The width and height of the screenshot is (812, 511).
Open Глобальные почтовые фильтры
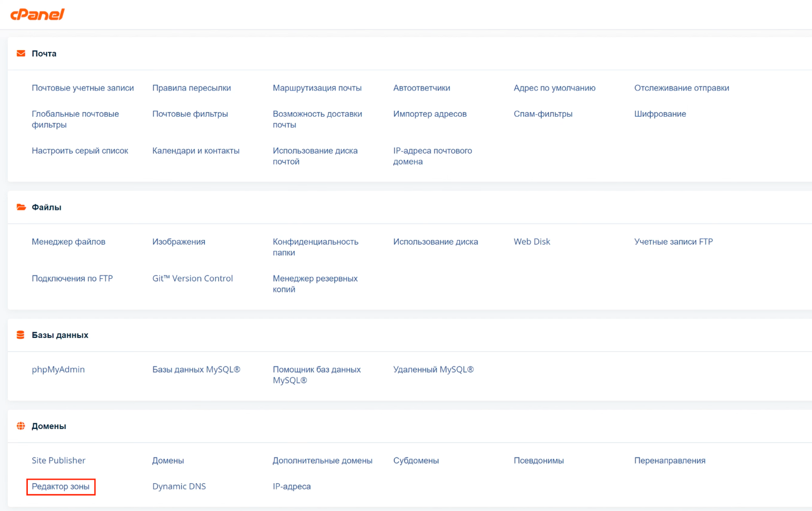(75, 119)
